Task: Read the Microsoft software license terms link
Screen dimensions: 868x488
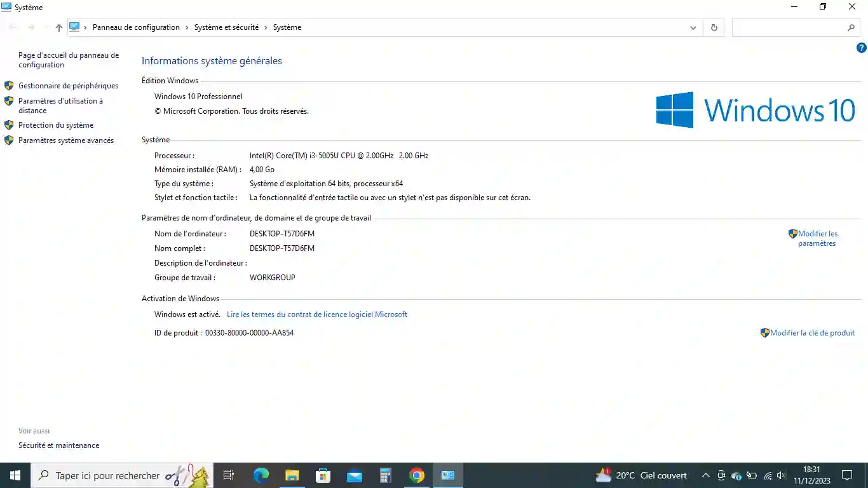Action: (317, 315)
